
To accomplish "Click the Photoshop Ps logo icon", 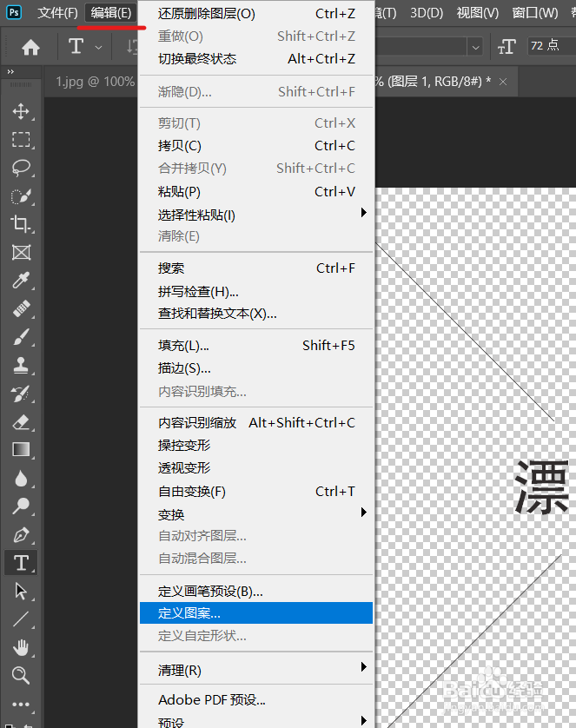I will pos(14,12).
